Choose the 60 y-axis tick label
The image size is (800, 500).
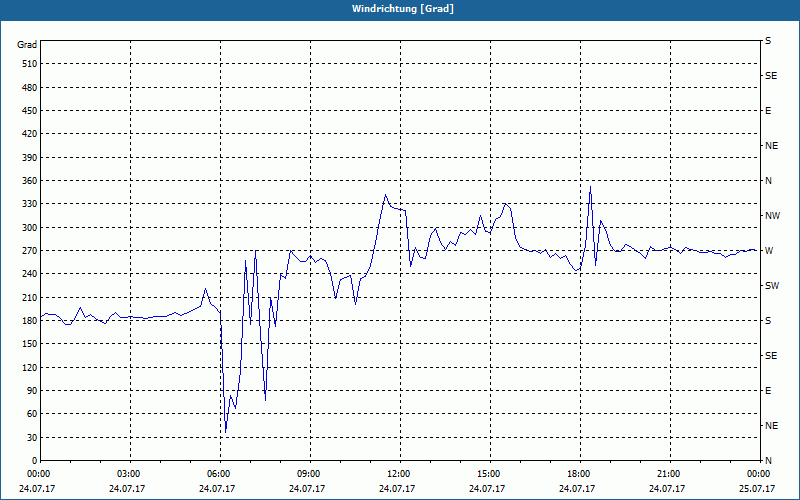tap(32, 414)
